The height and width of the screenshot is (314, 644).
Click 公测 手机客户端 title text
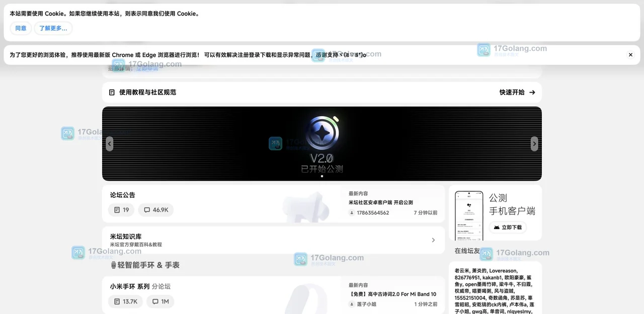pyautogui.click(x=512, y=204)
